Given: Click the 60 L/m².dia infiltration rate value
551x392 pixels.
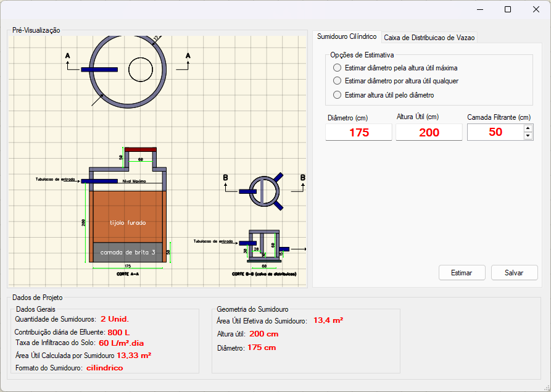Looking at the screenshot, I should (x=121, y=343).
